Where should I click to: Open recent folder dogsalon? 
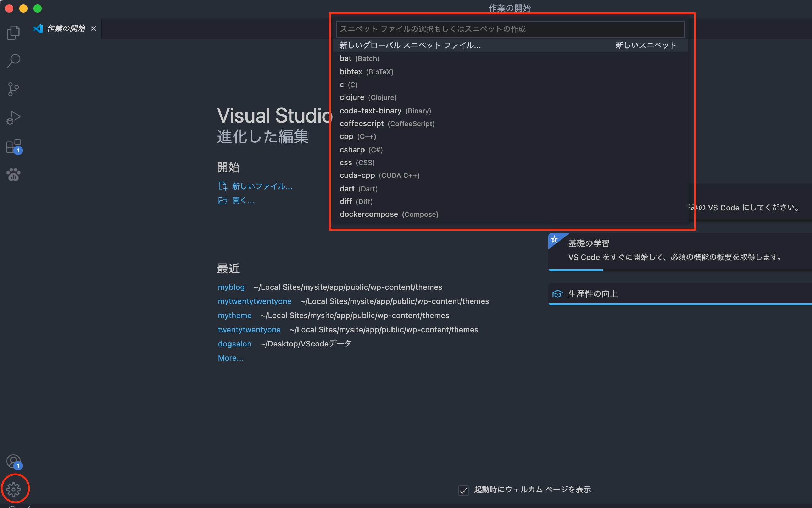(x=235, y=344)
